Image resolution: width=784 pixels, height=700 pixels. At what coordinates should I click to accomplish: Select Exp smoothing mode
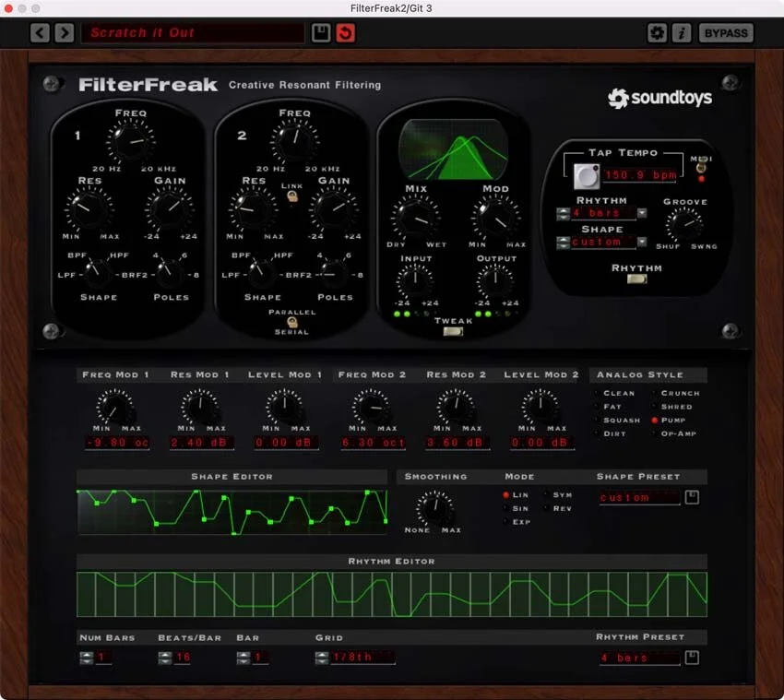(516, 522)
